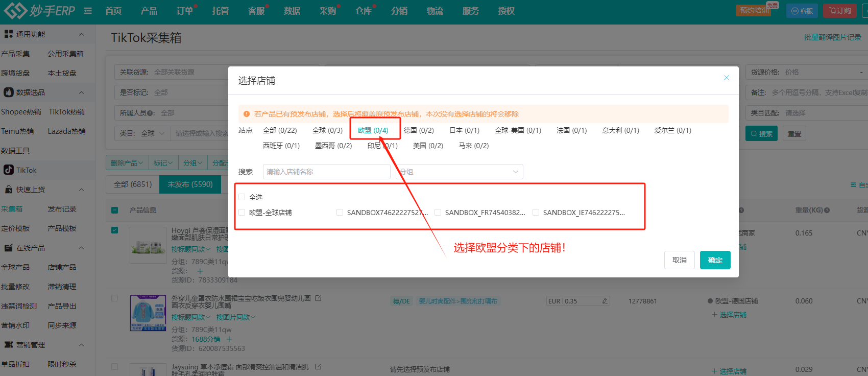
Task: Select the 全部 (0/22) site tab
Action: [280, 130]
